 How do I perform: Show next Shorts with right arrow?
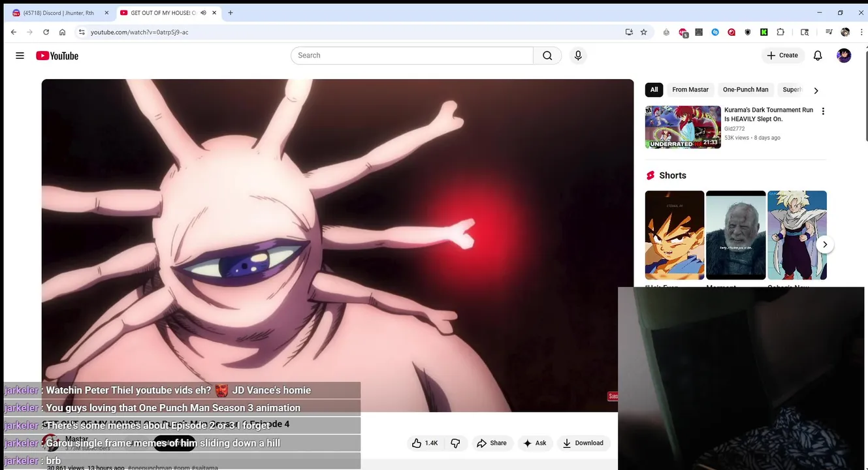pyautogui.click(x=825, y=245)
